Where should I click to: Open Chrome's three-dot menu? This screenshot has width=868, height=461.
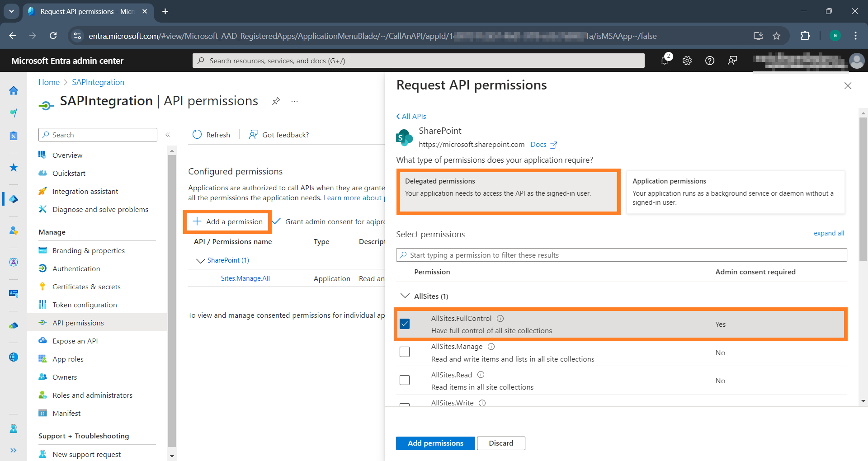point(855,36)
